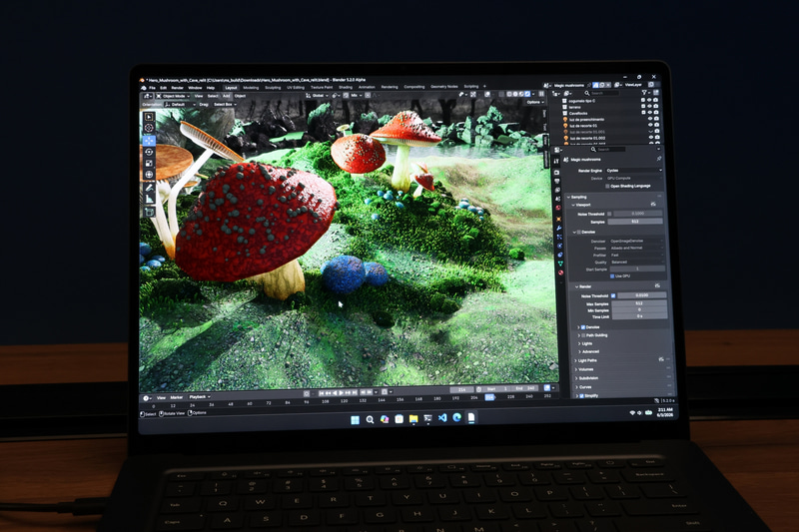Screen dimensions: 799x532
Task: Open Select Box drag dropdown
Action: (226, 105)
